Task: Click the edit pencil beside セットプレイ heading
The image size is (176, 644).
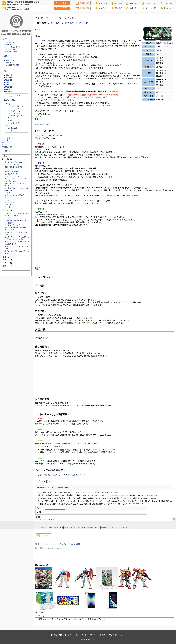Action: (x=52, y=277)
